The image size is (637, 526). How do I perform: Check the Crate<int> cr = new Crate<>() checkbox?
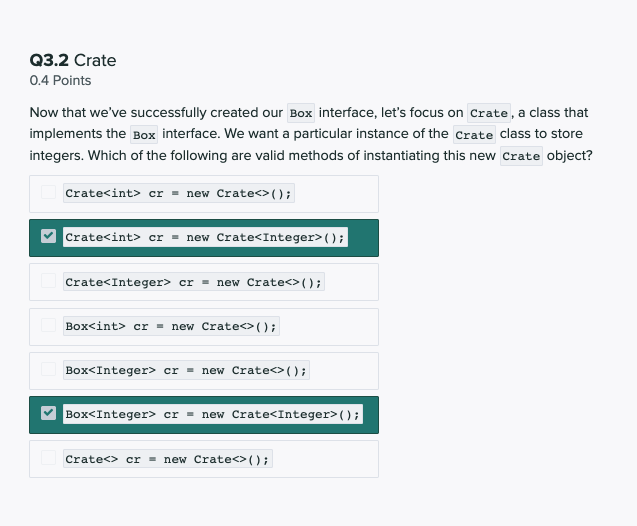48,193
